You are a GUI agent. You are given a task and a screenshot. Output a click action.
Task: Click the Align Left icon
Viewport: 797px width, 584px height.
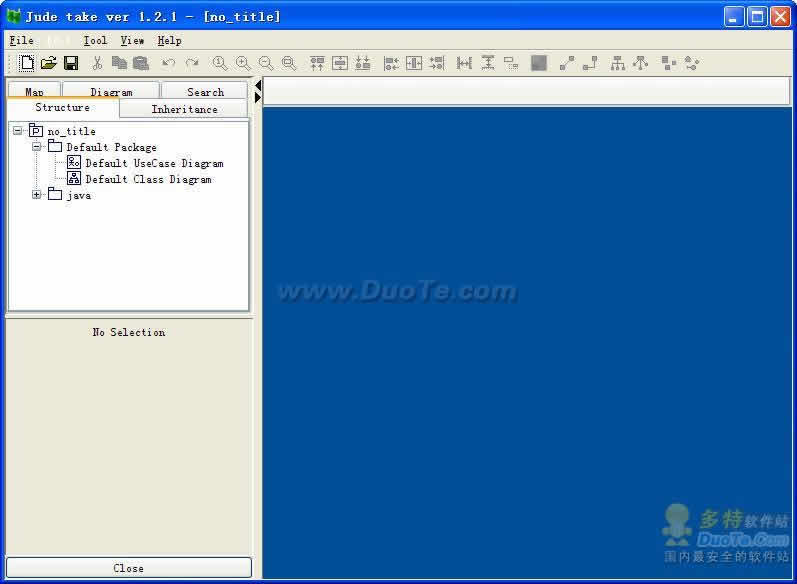(391, 63)
